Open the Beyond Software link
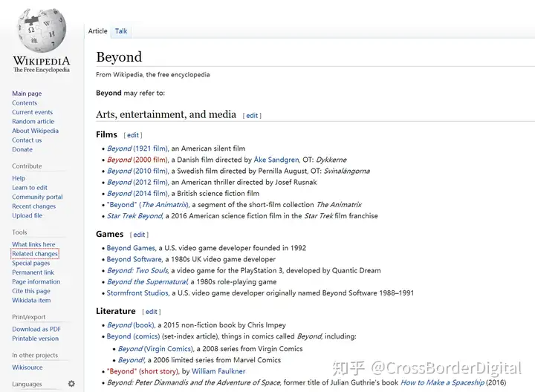Image resolution: width=535 pixels, height=392 pixels. [134, 259]
